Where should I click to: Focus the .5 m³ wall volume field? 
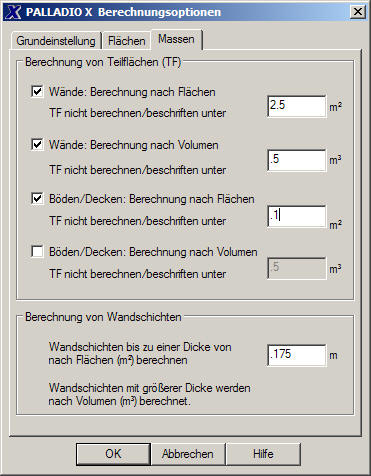[297, 160]
